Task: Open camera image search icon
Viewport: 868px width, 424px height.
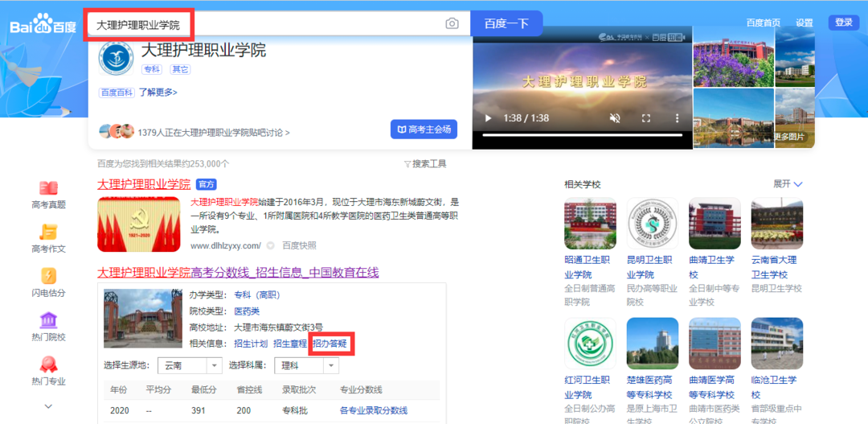Action: (x=452, y=23)
